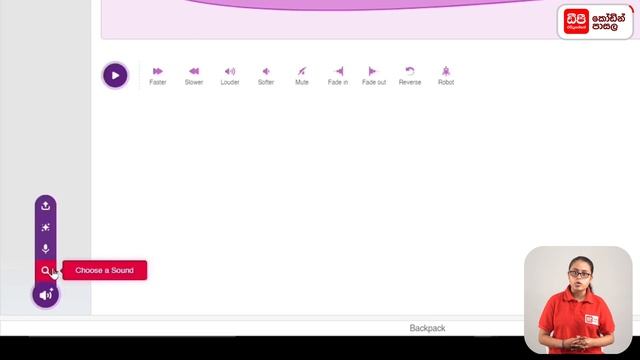This screenshot has height=360, width=640.
Task: Apply the Mute effect to the sound
Action: (302, 76)
